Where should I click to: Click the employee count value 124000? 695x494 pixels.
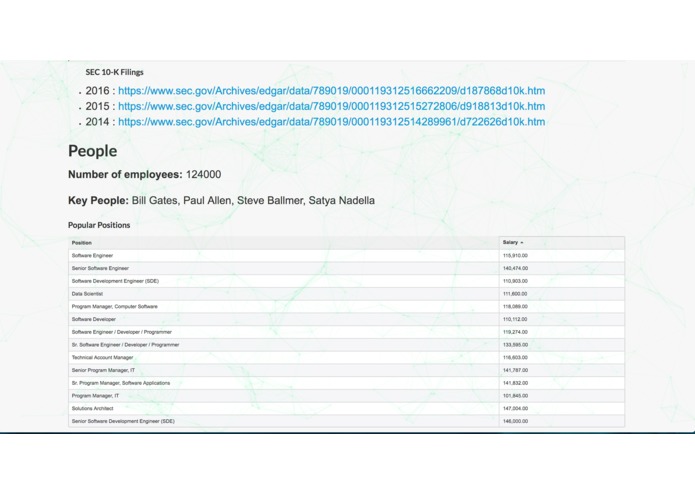point(203,175)
